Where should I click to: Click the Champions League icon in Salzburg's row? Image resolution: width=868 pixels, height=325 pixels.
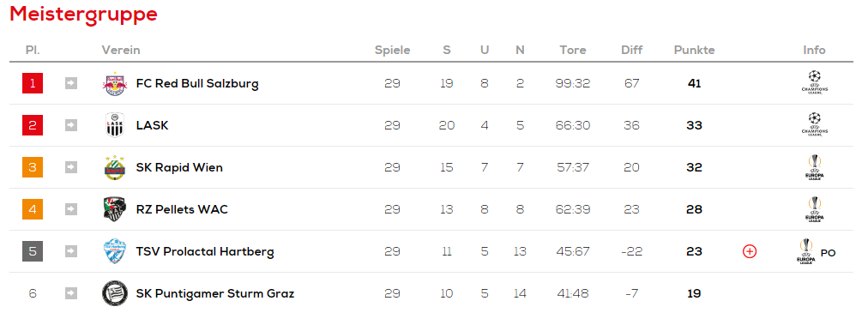coord(814,82)
